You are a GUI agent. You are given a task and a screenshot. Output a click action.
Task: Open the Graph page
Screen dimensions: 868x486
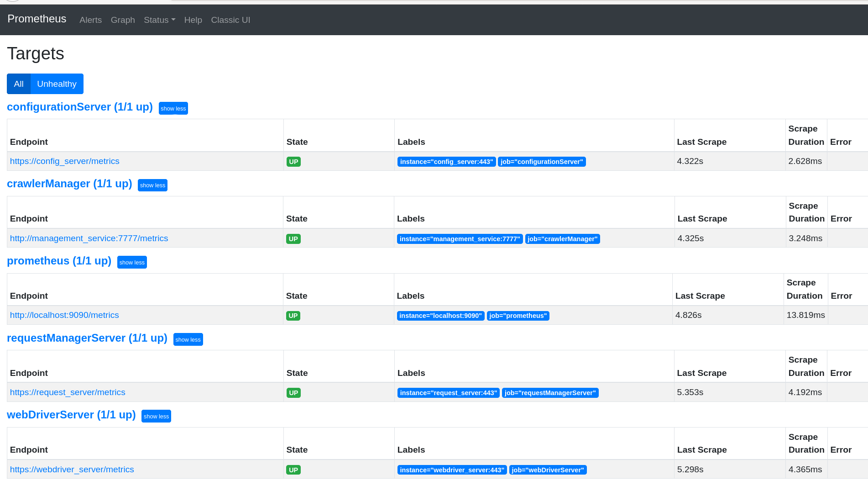[x=123, y=20]
